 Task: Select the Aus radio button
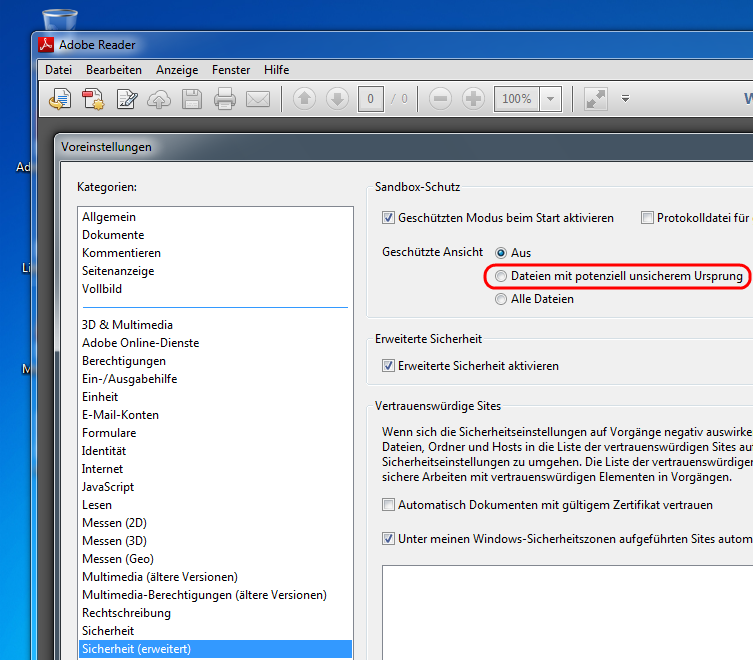click(501, 253)
